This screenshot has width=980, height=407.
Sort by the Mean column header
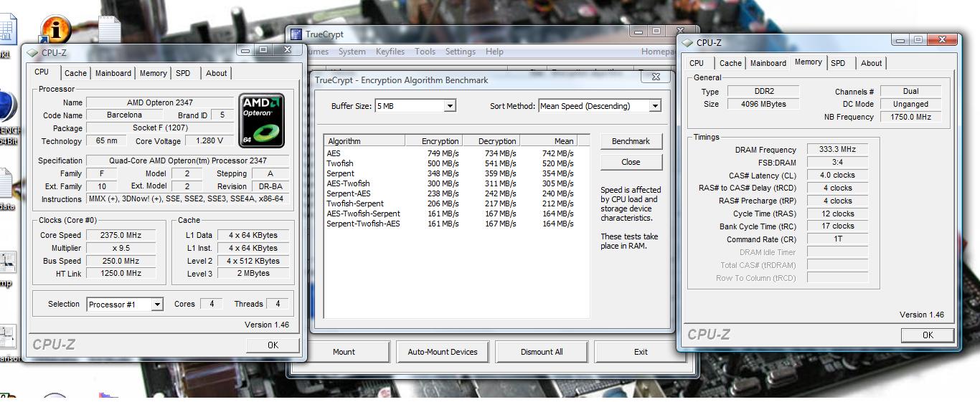[547, 141]
